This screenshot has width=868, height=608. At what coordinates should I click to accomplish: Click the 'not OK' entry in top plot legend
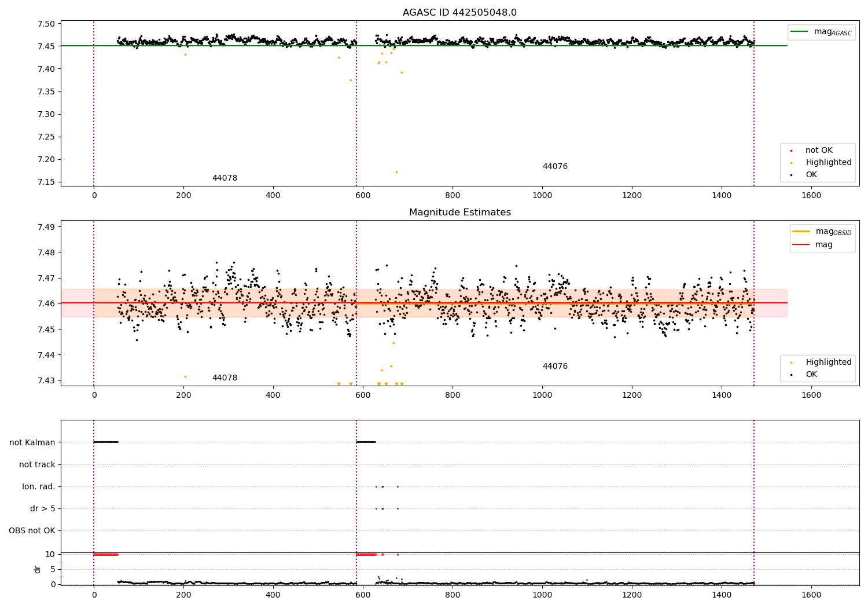coord(819,151)
